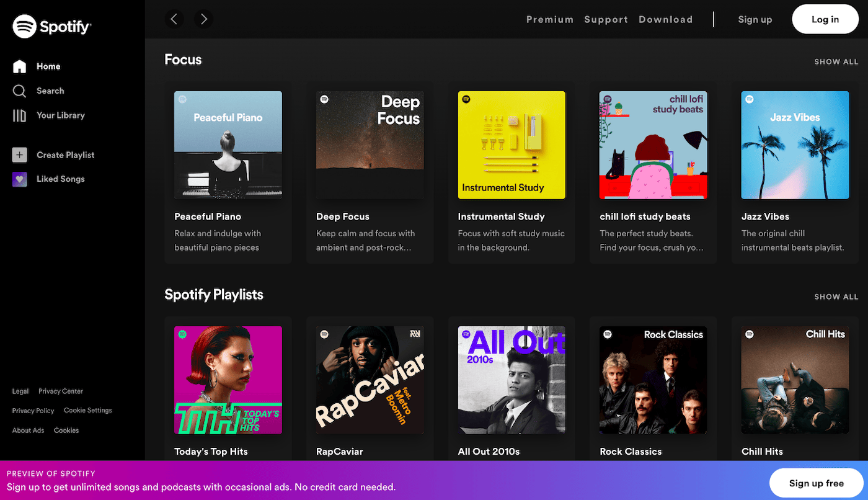Open the Deep Focus cover art
Viewport: 868px width, 500px height.
click(x=370, y=145)
